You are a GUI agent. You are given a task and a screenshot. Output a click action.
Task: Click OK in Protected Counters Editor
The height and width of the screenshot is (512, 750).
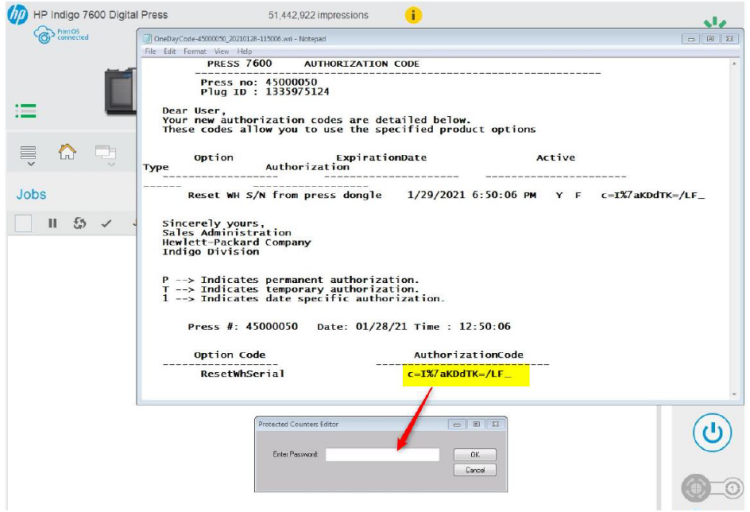click(474, 455)
